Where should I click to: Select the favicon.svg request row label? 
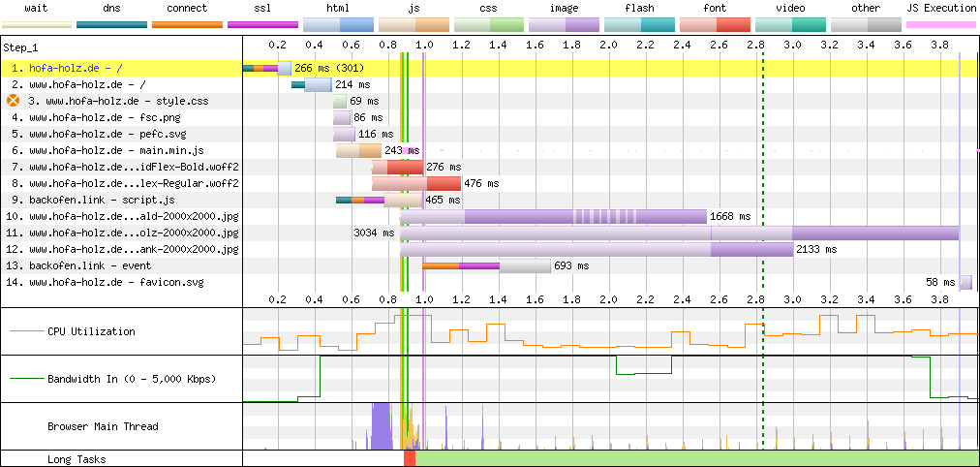[105, 283]
